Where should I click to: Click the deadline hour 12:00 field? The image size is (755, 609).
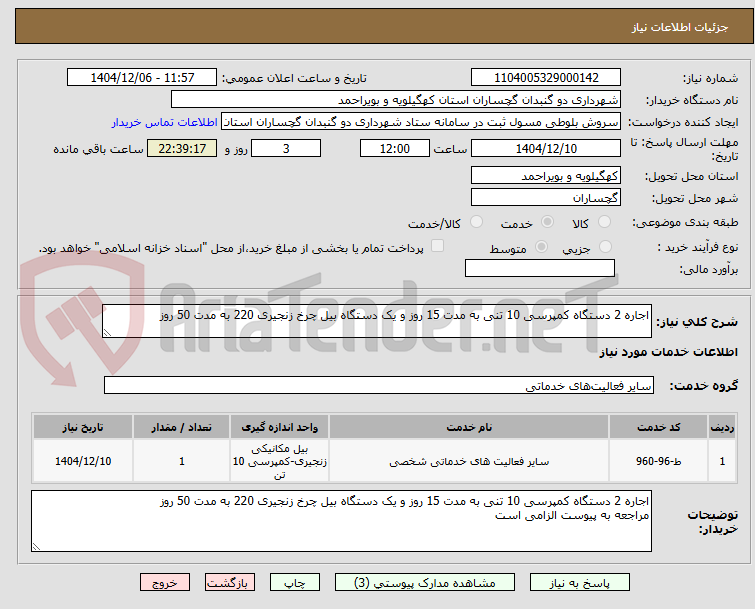click(395, 148)
